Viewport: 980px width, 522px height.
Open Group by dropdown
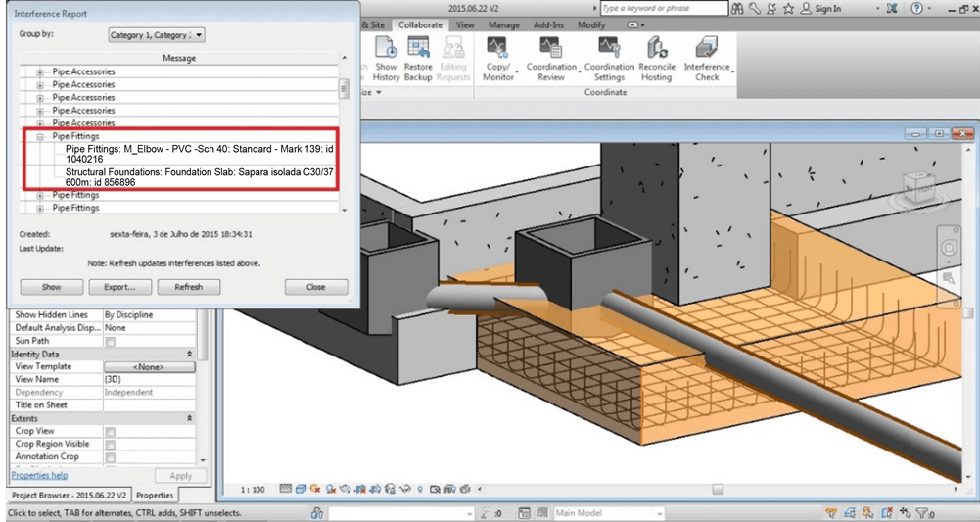coord(157,35)
